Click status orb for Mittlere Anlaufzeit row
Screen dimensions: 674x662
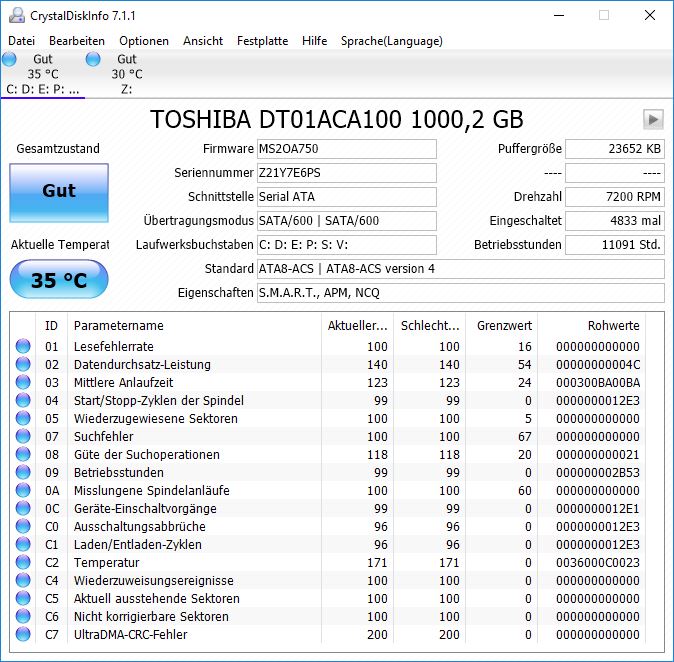coord(23,382)
